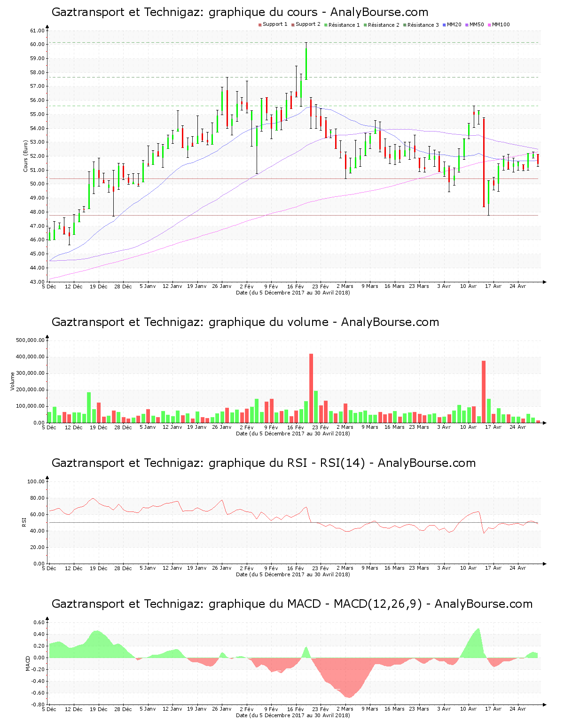Select the Résistance 2 legend entry
Screen dimensions: 564x728
[382, 25]
